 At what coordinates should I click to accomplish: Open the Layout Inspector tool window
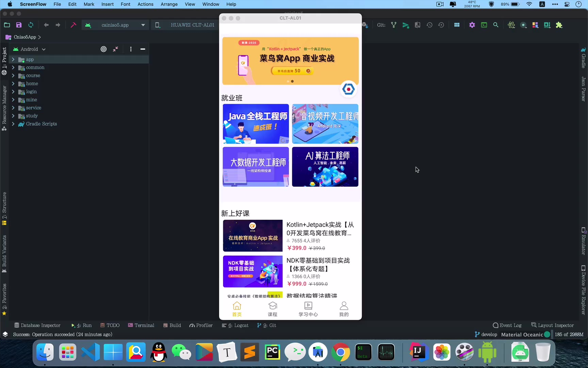click(x=553, y=325)
